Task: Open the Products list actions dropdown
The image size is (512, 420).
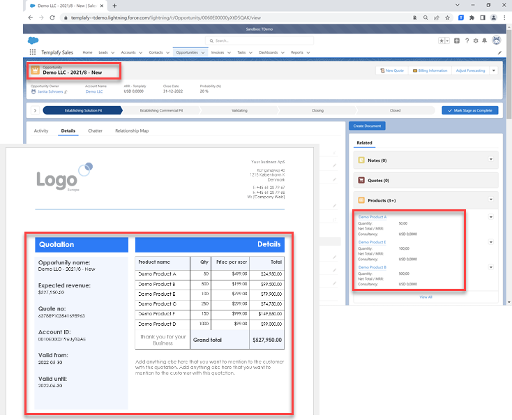Action: pos(491,200)
